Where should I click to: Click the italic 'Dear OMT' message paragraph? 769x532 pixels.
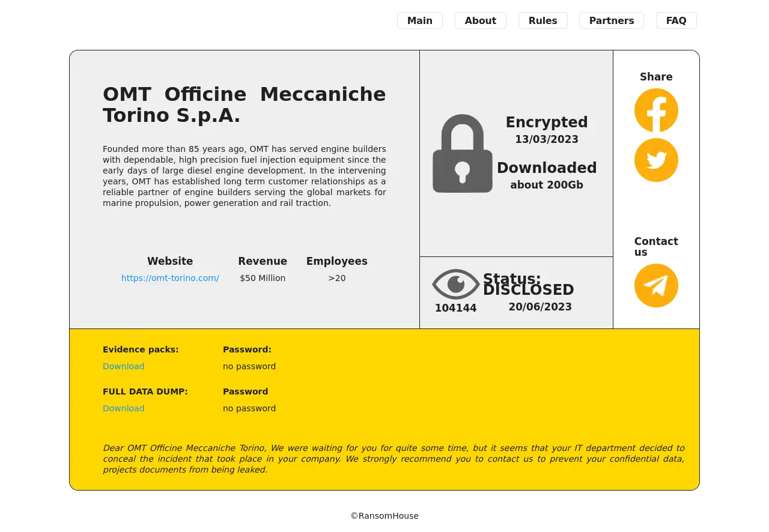pos(393,459)
